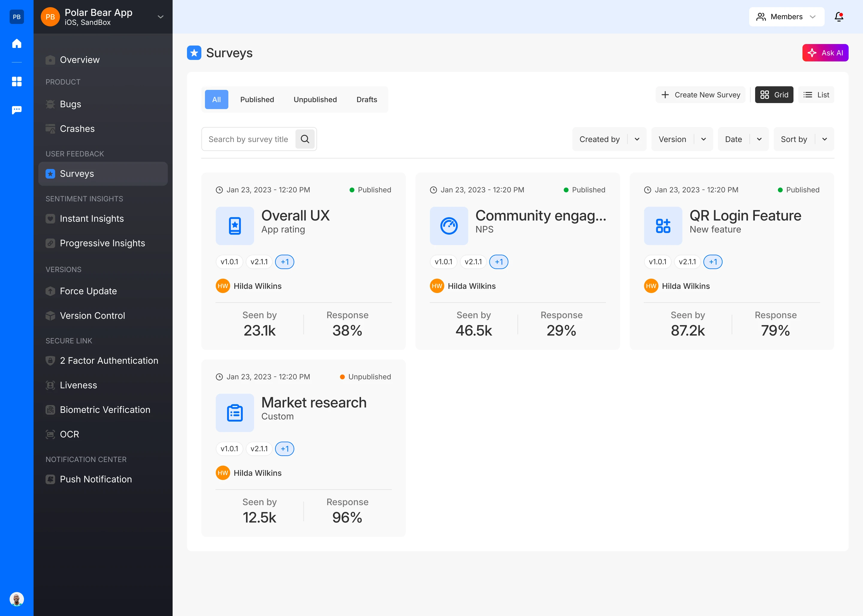This screenshot has width=863, height=616.
Task: Click Create New Survey button
Action: click(700, 95)
